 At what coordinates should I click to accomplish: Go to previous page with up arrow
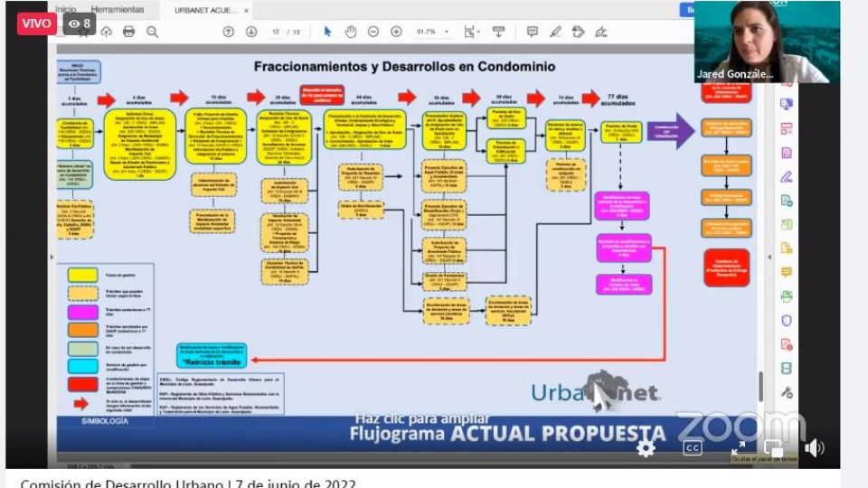coord(228,32)
